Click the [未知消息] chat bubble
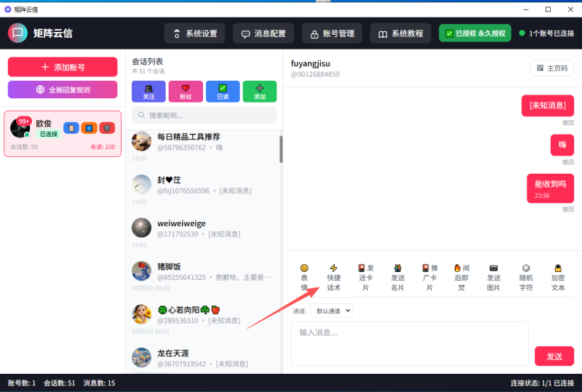The image size is (582, 392). tap(548, 105)
